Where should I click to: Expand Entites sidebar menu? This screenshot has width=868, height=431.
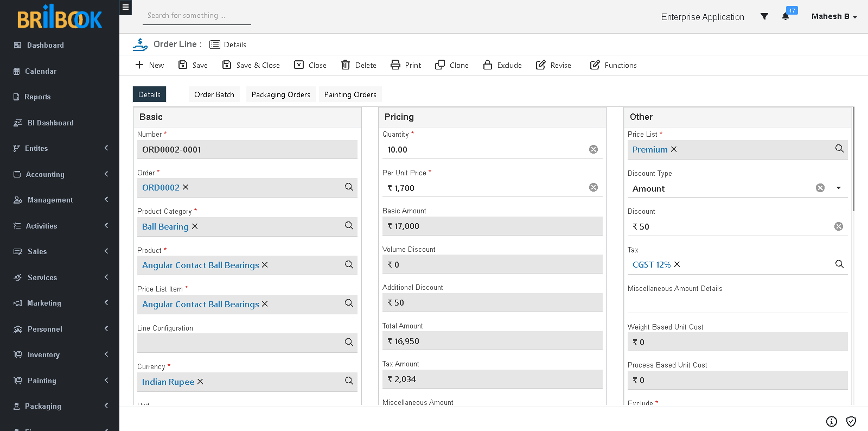[60, 148]
